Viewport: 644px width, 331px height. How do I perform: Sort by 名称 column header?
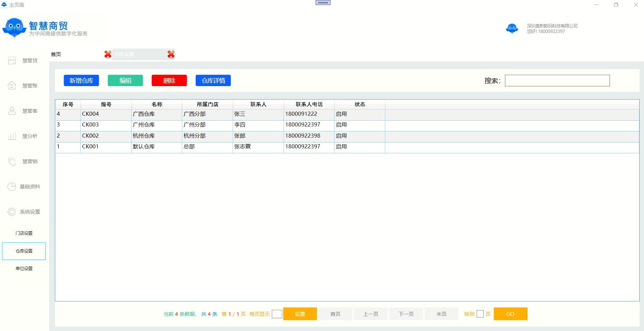pyautogui.click(x=157, y=104)
